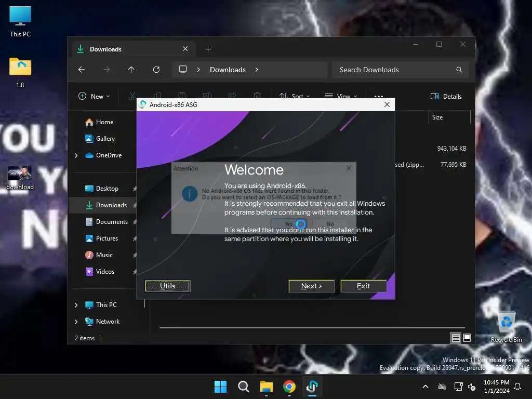The height and width of the screenshot is (399, 532).
Task: Click the network tray icon
Action: point(458,387)
